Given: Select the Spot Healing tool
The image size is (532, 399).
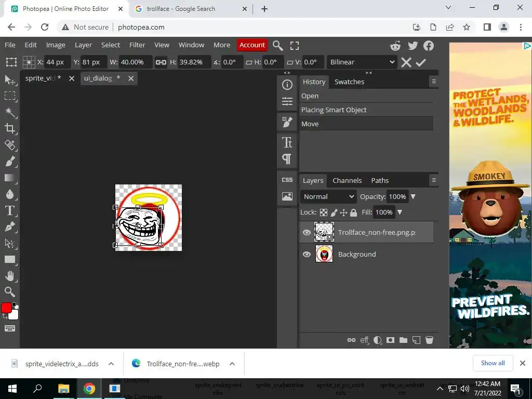Looking at the screenshot, I should click(10, 145).
